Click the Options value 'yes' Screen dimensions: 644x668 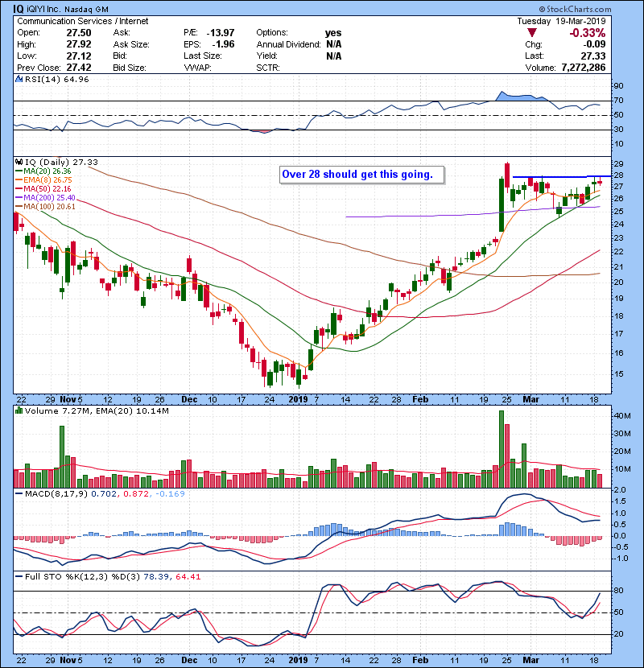point(333,33)
